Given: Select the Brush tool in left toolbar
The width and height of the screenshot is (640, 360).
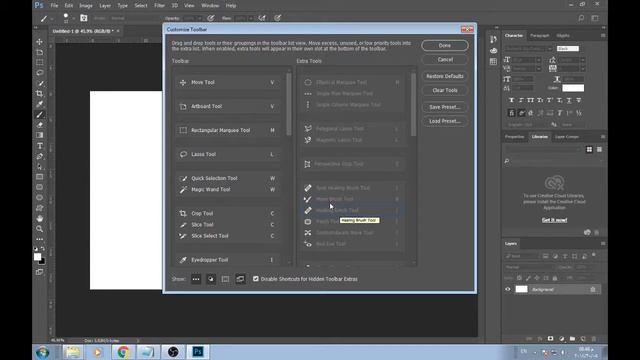Looking at the screenshot, I should tap(40, 115).
